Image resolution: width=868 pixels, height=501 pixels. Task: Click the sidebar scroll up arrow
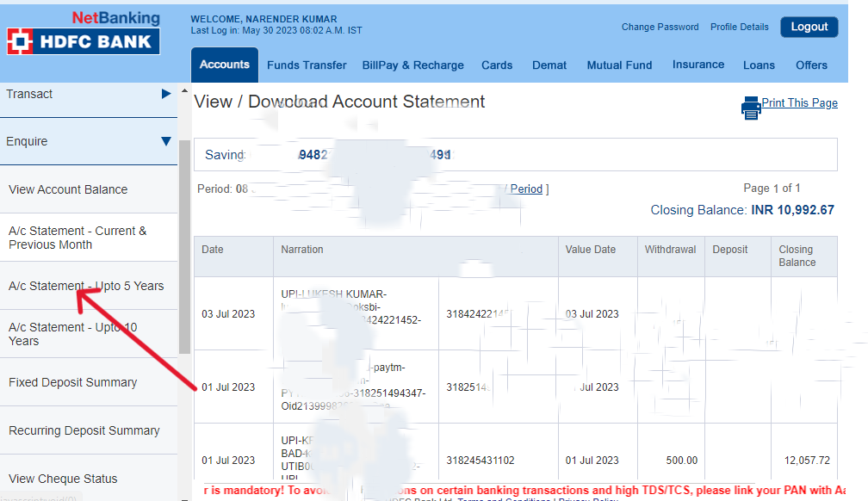[184, 90]
